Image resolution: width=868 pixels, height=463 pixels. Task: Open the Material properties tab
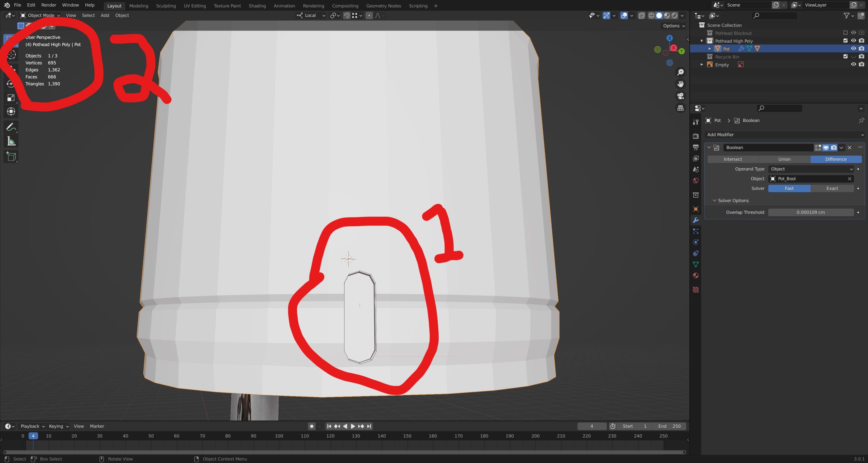click(696, 275)
